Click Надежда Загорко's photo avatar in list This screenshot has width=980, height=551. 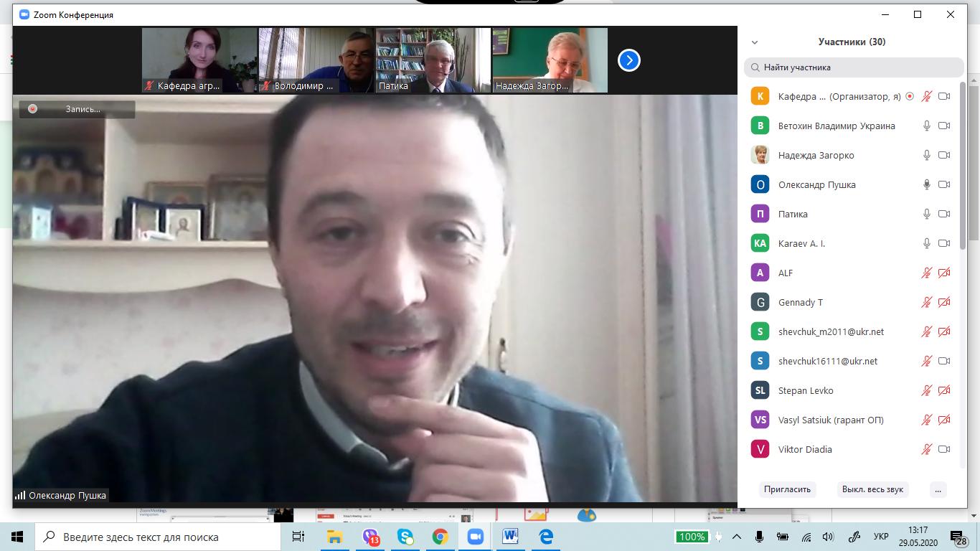point(760,155)
